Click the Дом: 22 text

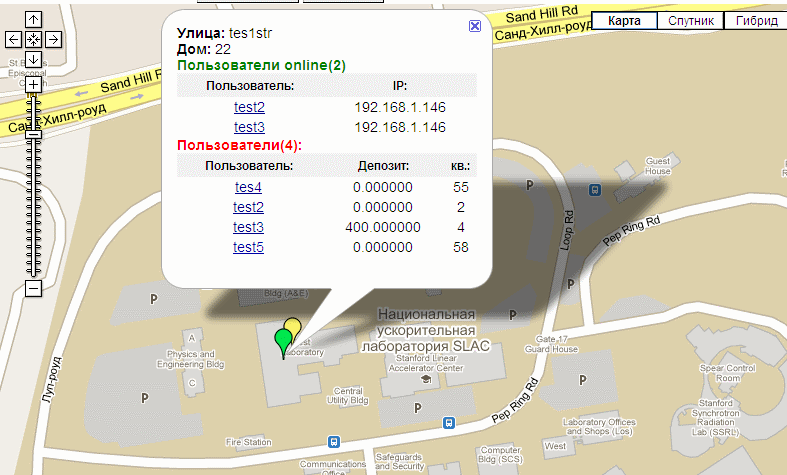(204, 49)
